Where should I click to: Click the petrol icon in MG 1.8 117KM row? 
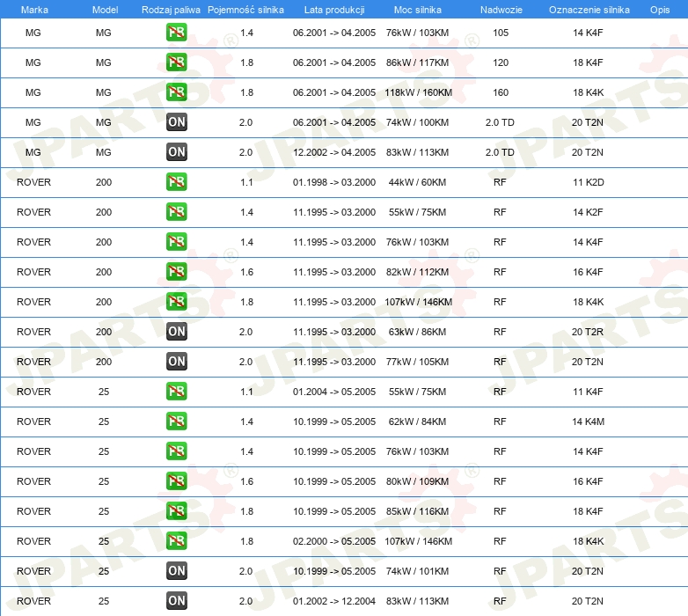coord(176,62)
